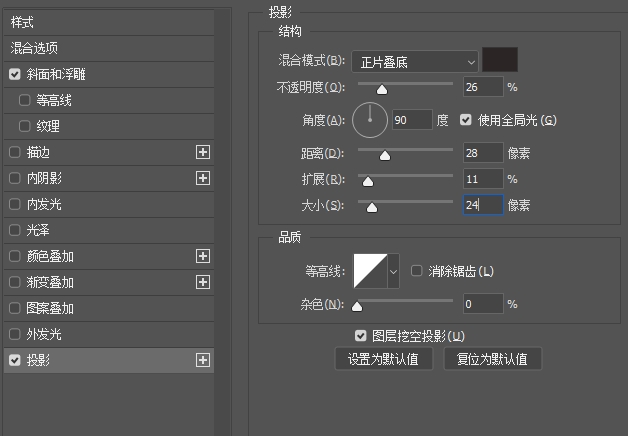Enable the 等高线 sub-option checkbox
This screenshot has height=436, width=628.
pyautogui.click(x=24, y=100)
